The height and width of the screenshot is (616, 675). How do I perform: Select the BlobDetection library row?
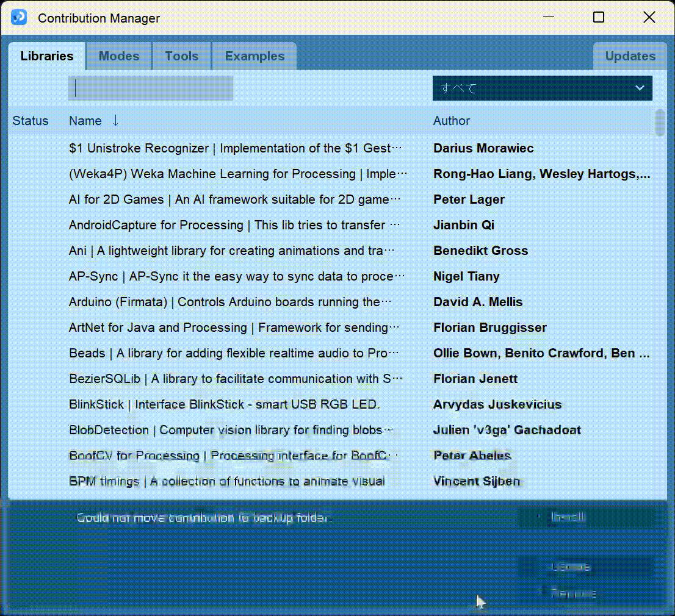pos(330,430)
